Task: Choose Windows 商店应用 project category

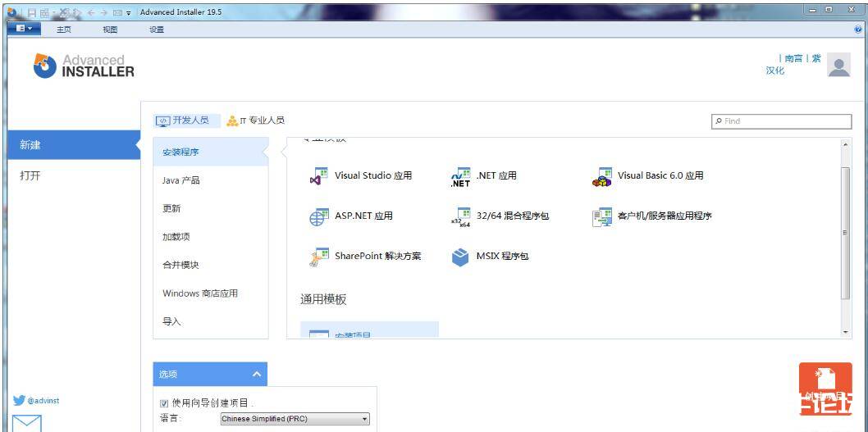Action: [x=210, y=293]
